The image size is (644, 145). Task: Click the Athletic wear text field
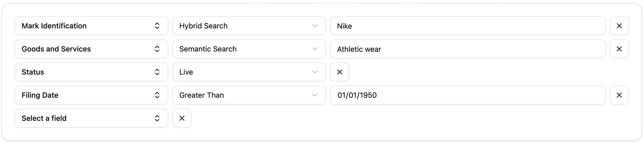(468, 49)
